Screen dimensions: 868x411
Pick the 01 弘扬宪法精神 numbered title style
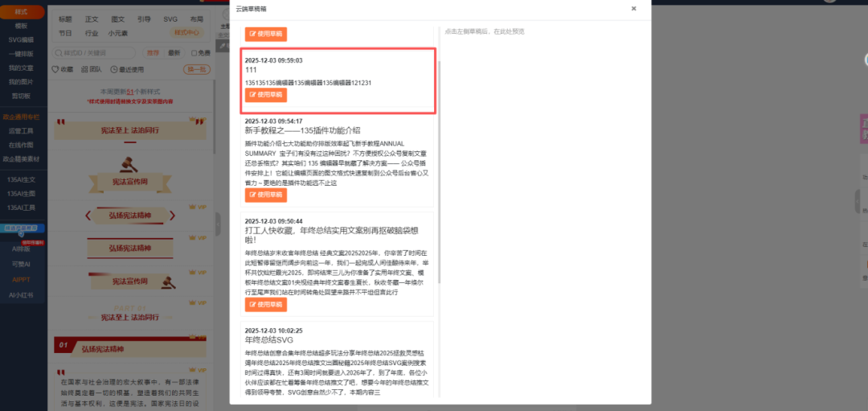point(130,347)
